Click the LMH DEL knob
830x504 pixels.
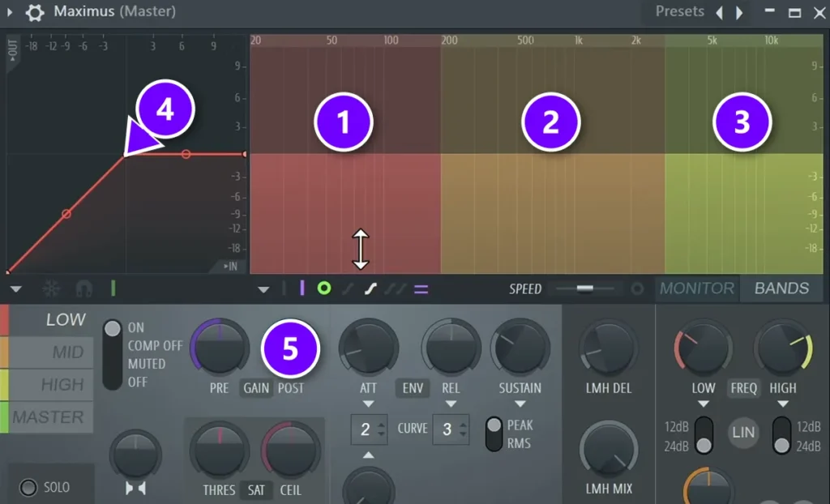[609, 348]
